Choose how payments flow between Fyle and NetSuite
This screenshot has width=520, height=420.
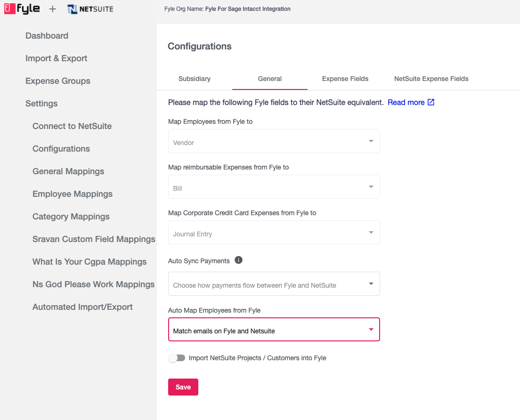(274, 283)
